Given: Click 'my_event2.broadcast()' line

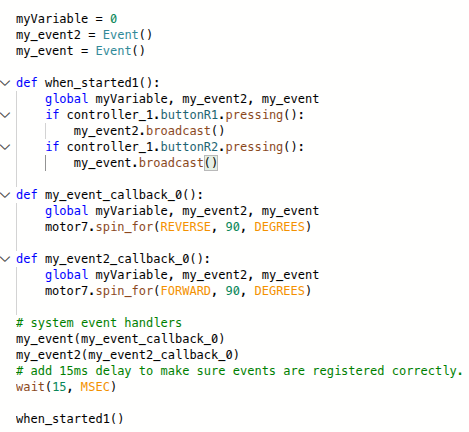Looking at the screenshot, I should click(149, 131).
